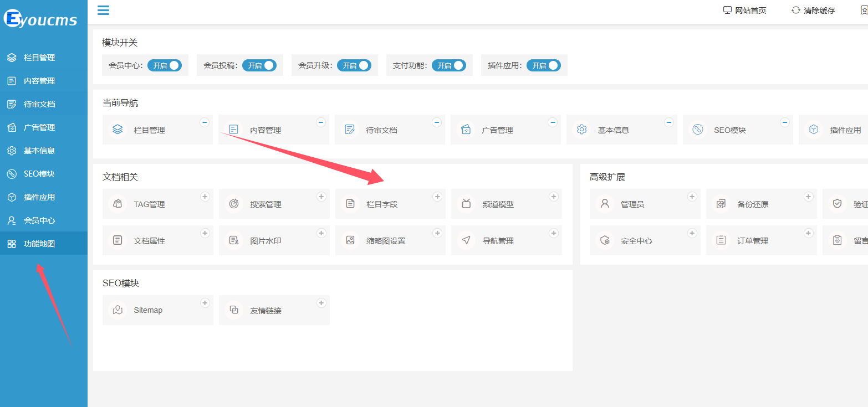This screenshot has width=868, height=407.
Task: Click the hamburger menu collapse icon
Action: pyautogui.click(x=103, y=10)
